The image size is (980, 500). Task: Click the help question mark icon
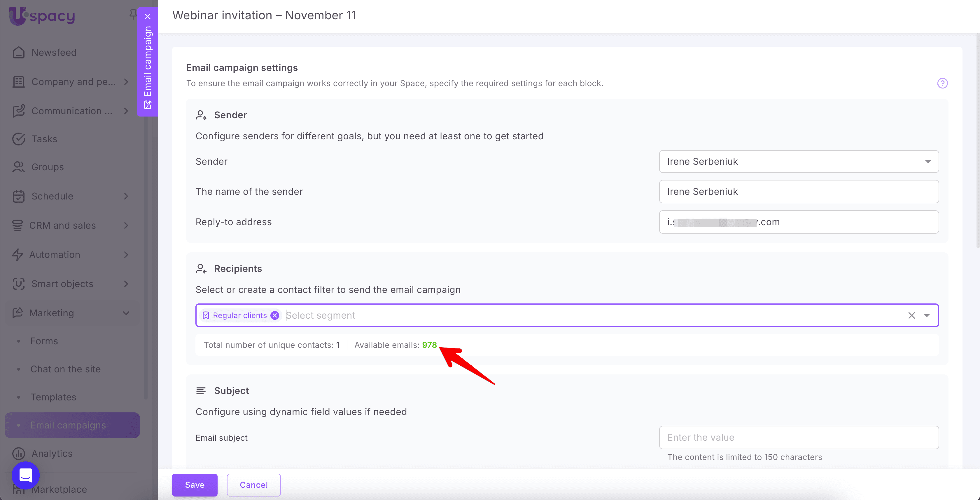[942, 83]
